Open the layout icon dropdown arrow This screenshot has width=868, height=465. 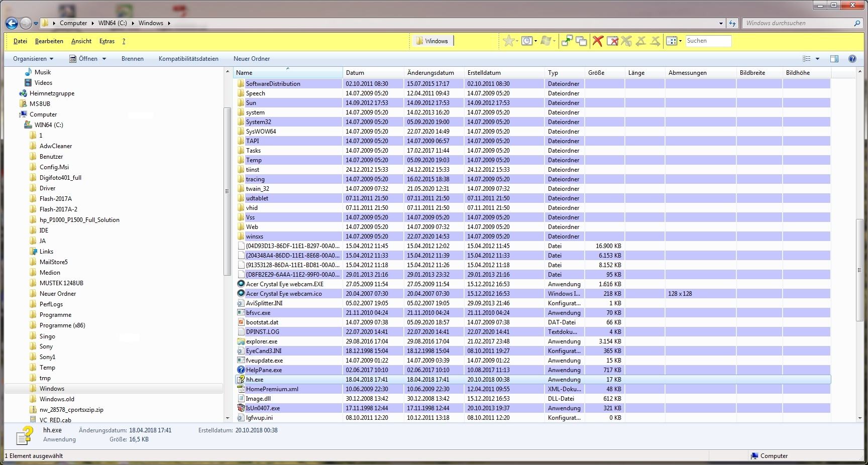[680, 41]
